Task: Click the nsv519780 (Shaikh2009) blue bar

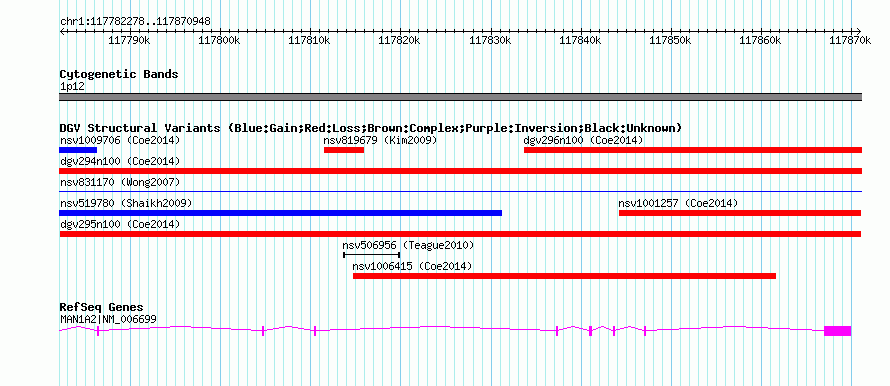Action: 280,213
